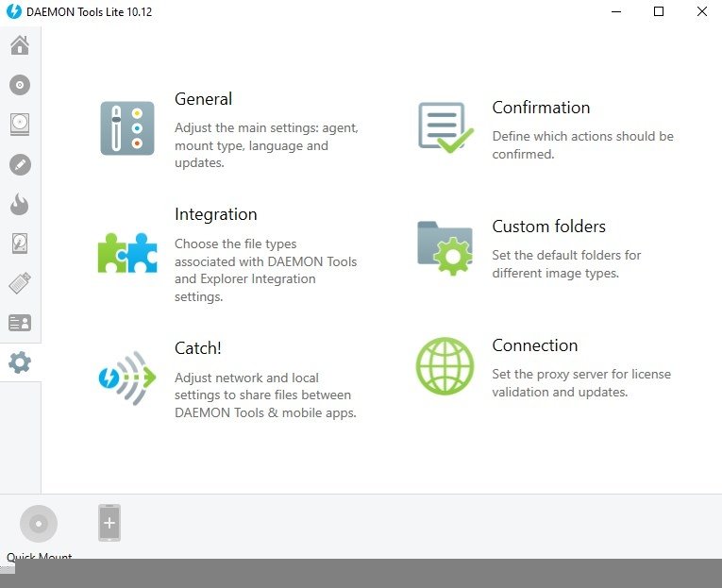
Task: Click 'Set the proxy server' description text
Action: tap(581, 382)
